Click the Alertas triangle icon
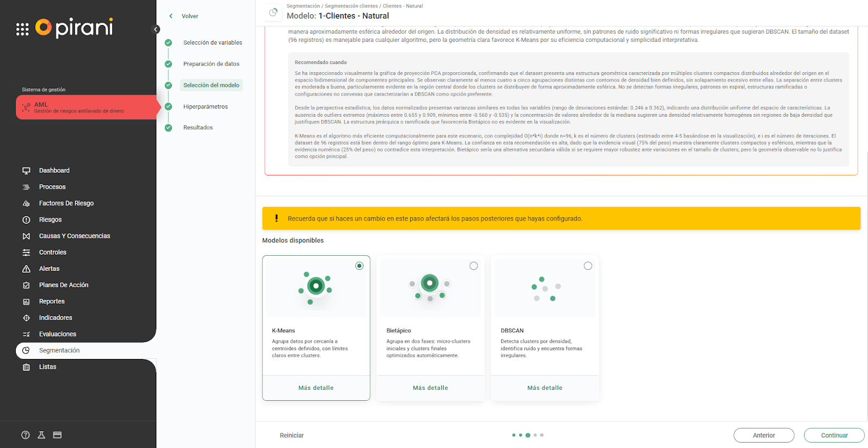This screenshot has width=868, height=448. tap(26, 269)
